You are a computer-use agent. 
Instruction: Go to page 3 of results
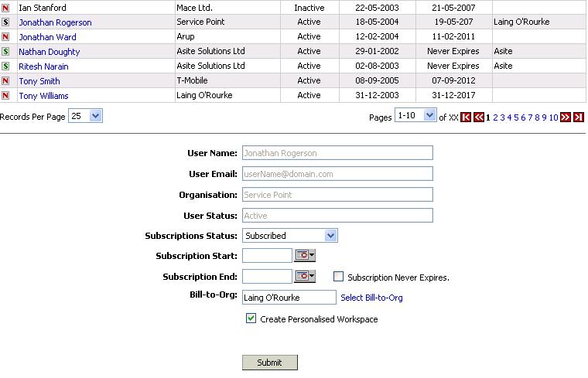(502, 117)
